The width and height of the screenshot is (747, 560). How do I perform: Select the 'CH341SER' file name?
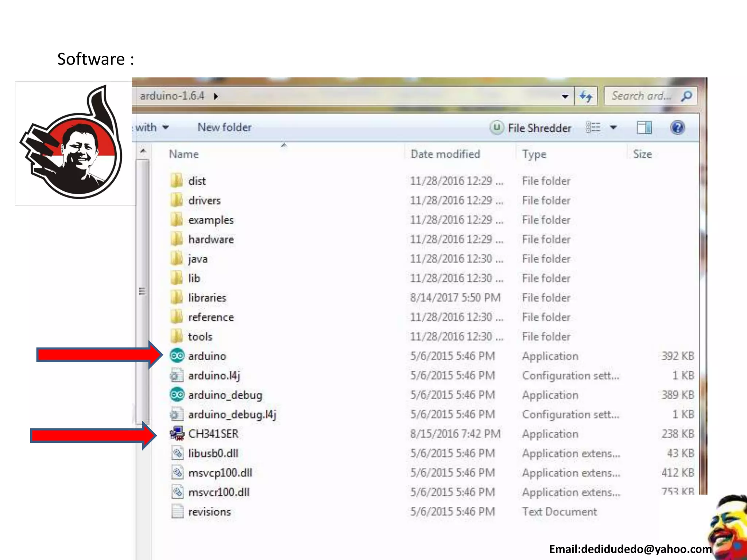coord(213,434)
